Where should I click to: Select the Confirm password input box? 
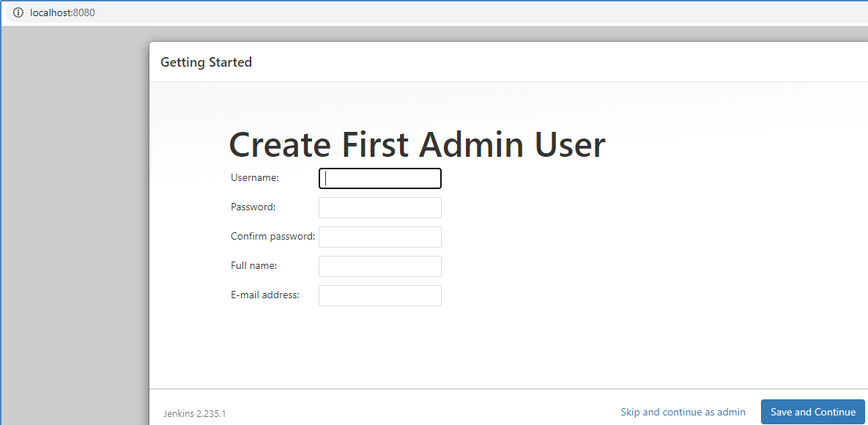point(380,237)
